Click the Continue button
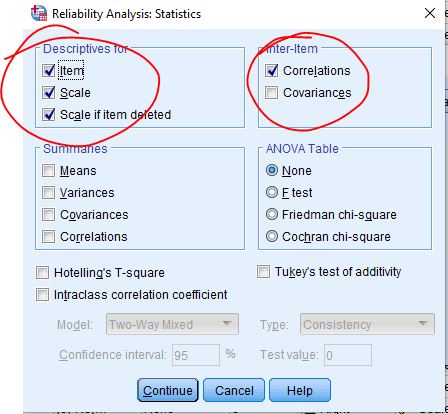This screenshot has height=414, width=448. tap(168, 390)
